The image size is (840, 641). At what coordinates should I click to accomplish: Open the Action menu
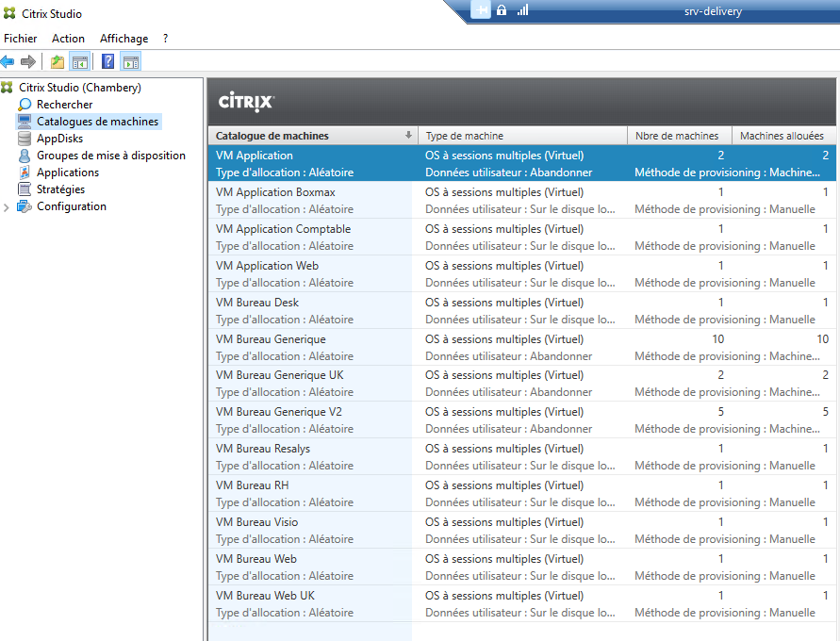click(68, 39)
